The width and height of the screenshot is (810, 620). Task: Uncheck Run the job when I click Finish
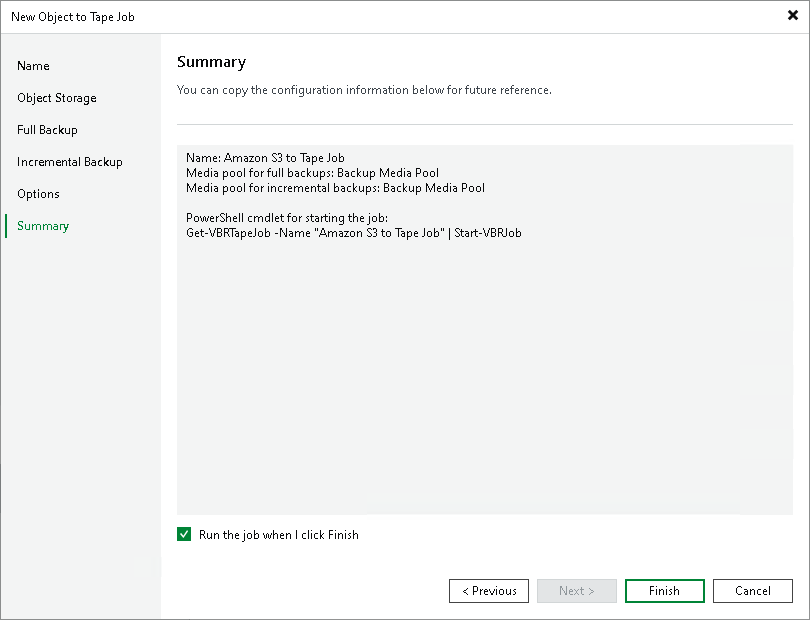[x=184, y=534]
